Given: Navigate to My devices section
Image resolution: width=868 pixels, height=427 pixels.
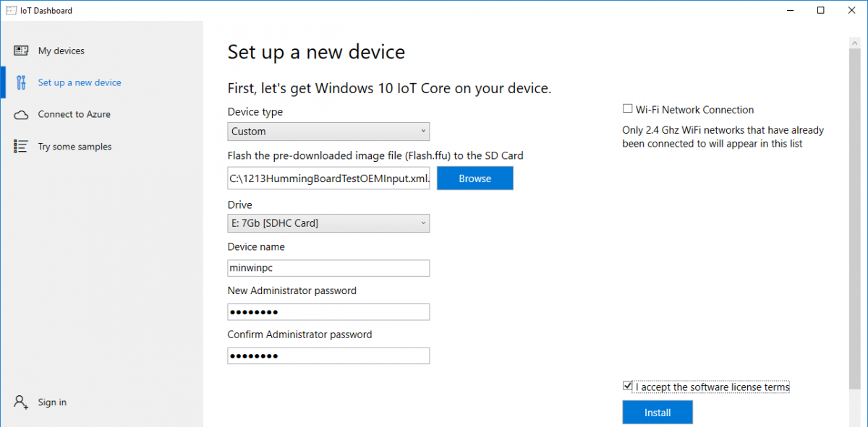Looking at the screenshot, I should (61, 50).
